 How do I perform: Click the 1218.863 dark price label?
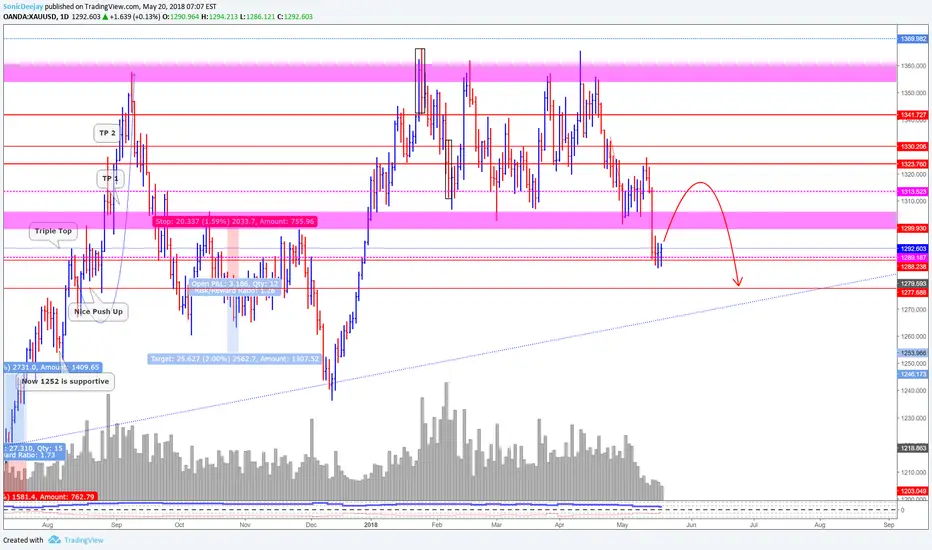coord(912,448)
